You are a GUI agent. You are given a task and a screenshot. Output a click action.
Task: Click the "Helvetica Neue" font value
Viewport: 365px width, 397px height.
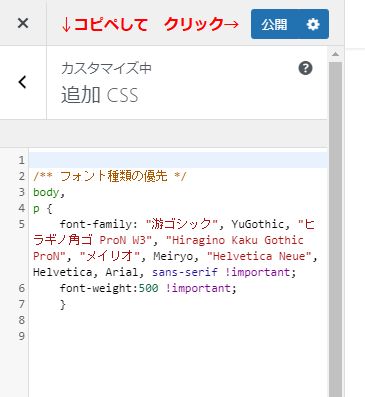(x=259, y=256)
